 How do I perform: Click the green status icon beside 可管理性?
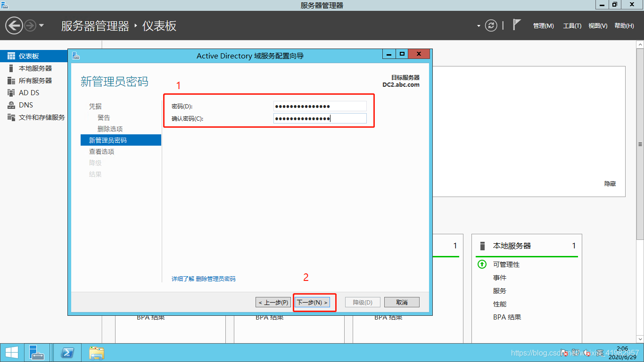click(x=482, y=264)
